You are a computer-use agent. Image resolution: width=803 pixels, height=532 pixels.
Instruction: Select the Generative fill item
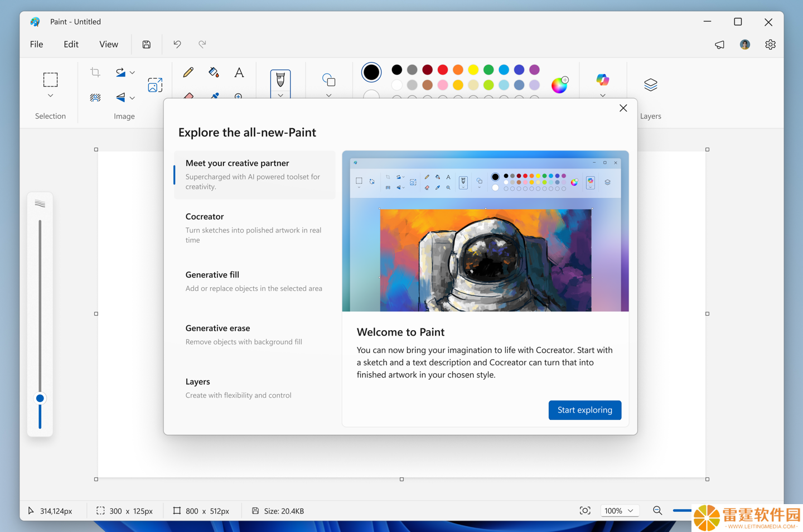(x=255, y=281)
